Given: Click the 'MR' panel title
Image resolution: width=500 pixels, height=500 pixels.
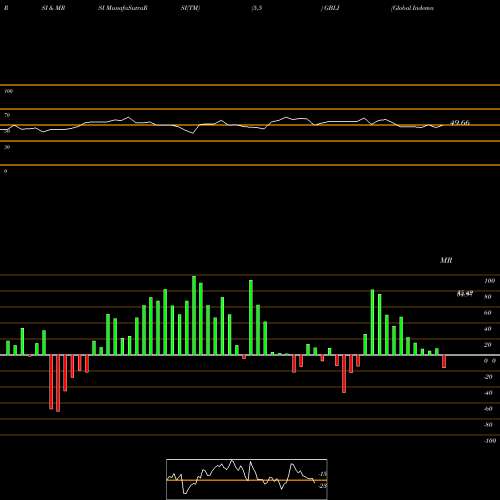Looking at the screenshot, I should coord(446,260).
